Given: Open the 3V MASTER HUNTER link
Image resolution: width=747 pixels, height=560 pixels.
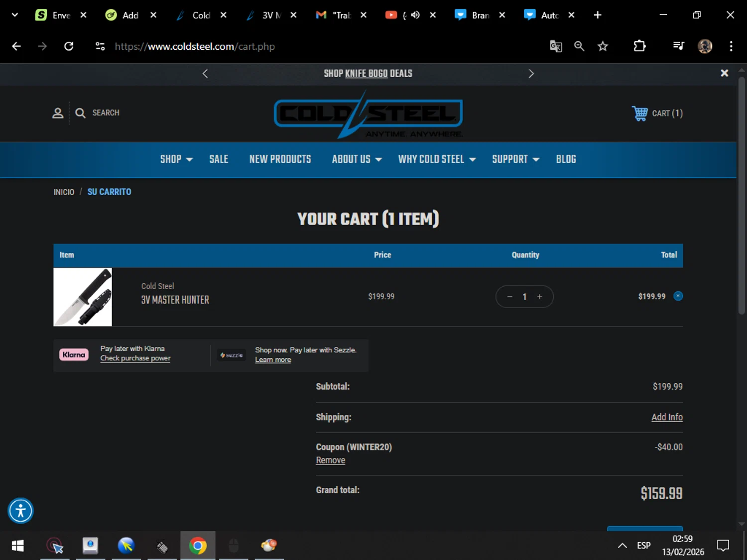Looking at the screenshot, I should [x=175, y=300].
